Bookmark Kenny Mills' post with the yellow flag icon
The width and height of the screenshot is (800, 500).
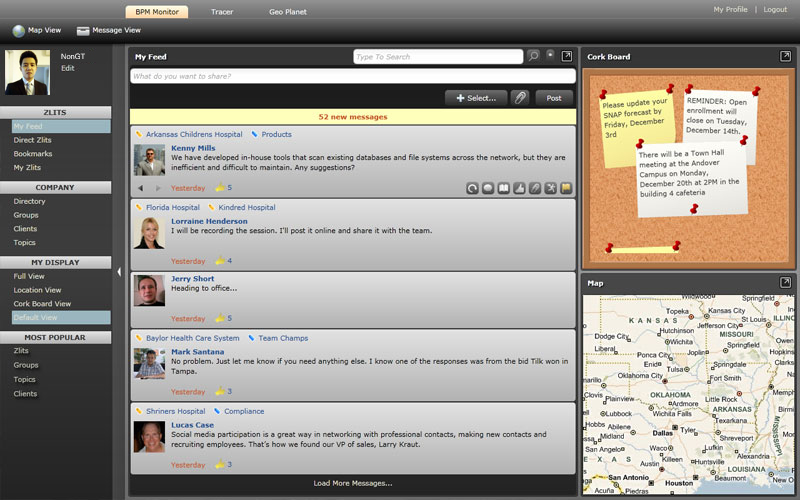pos(565,188)
